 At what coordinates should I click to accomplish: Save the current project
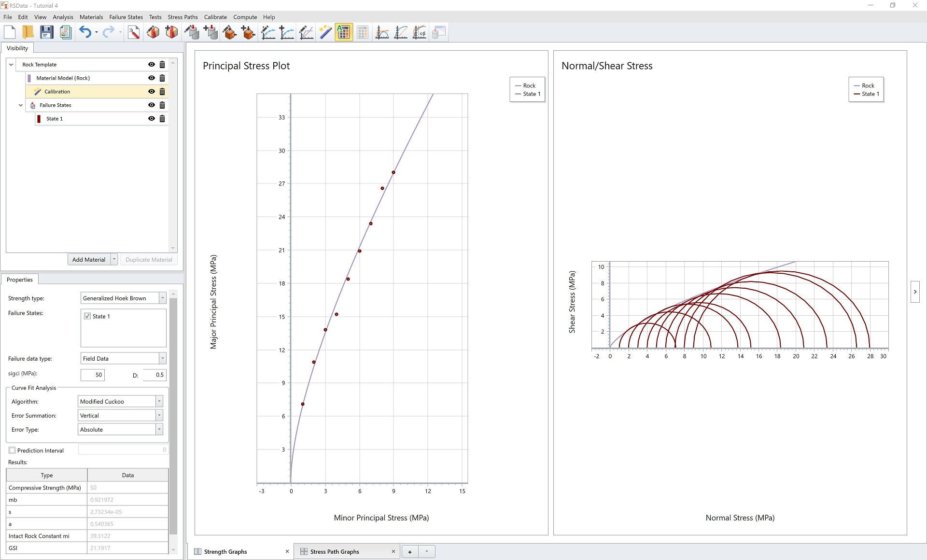pyautogui.click(x=46, y=32)
